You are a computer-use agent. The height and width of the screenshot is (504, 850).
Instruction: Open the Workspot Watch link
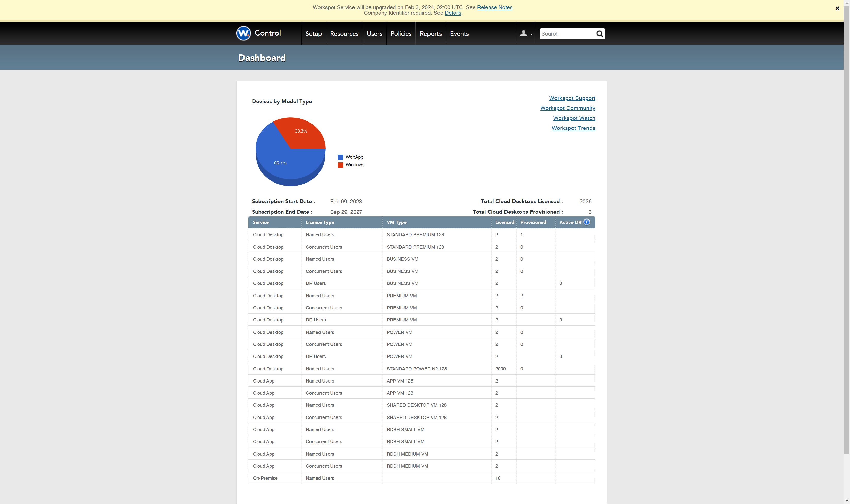(574, 118)
